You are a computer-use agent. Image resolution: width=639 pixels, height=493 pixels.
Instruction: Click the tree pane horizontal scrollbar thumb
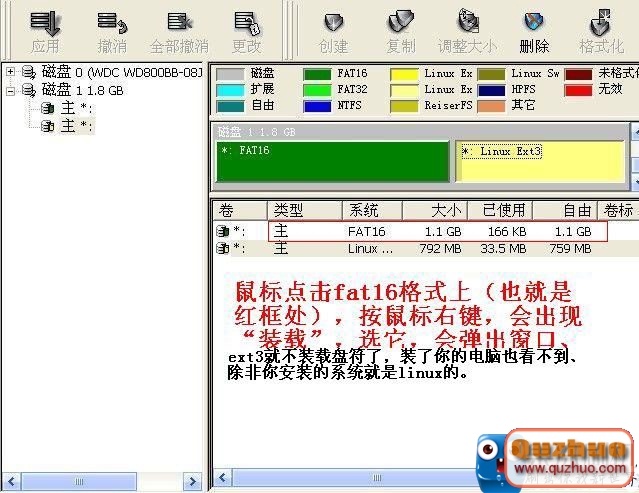point(79,482)
